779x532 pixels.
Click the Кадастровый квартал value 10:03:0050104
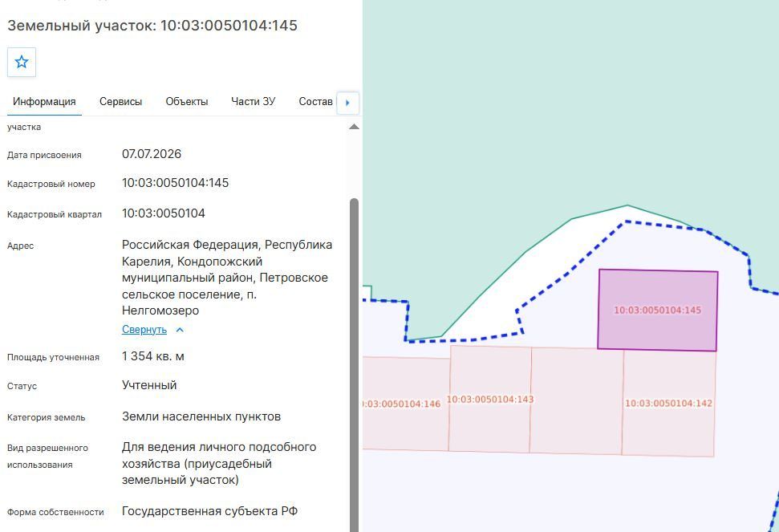coord(164,213)
